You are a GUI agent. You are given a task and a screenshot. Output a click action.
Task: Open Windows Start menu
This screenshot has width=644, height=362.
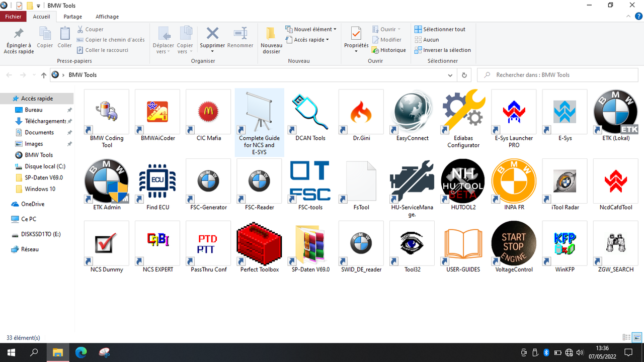tap(11, 352)
